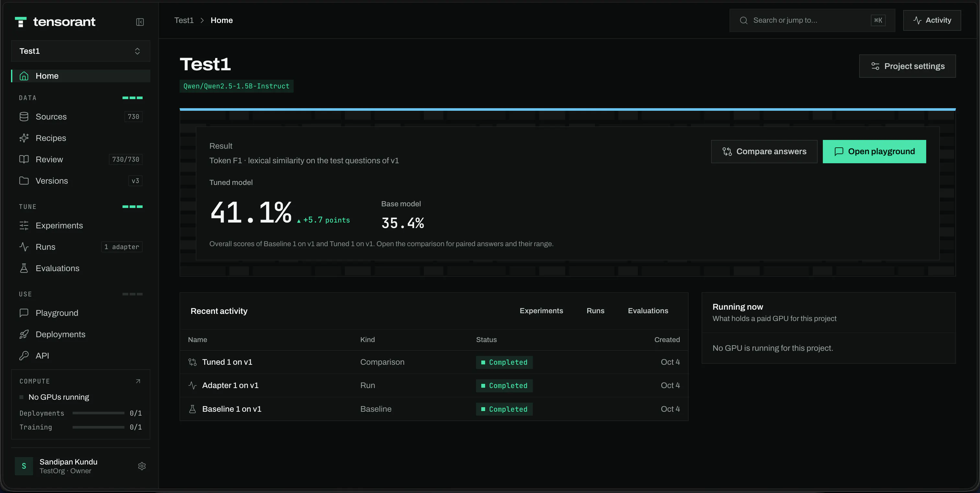Open Playground chat icon in sidebar
980x493 pixels.
click(x=24, y=313)
